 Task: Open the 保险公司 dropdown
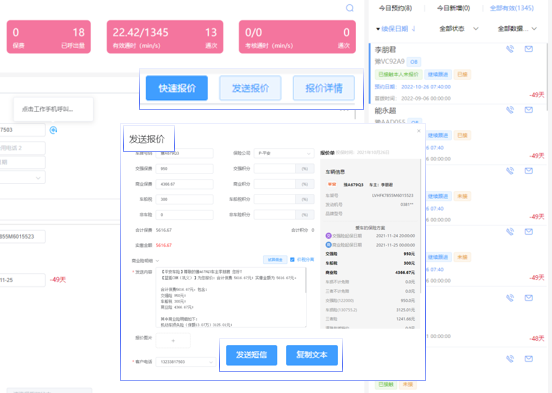(x=284, y=153)
